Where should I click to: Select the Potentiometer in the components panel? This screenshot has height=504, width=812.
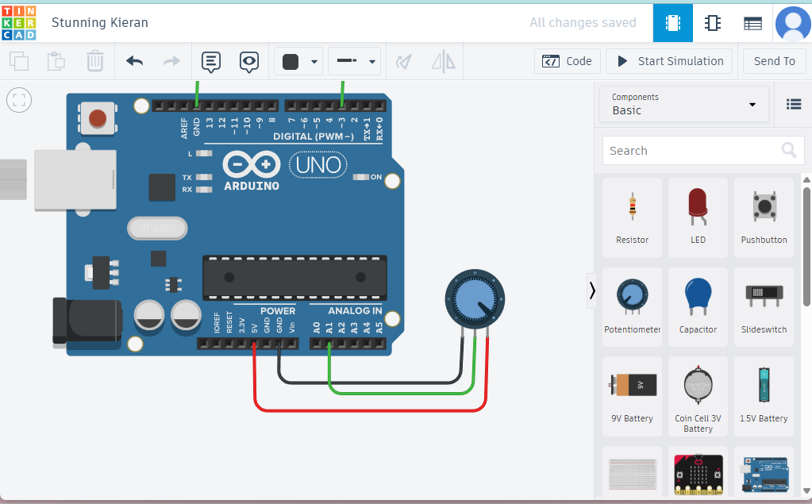pos(633,307)
